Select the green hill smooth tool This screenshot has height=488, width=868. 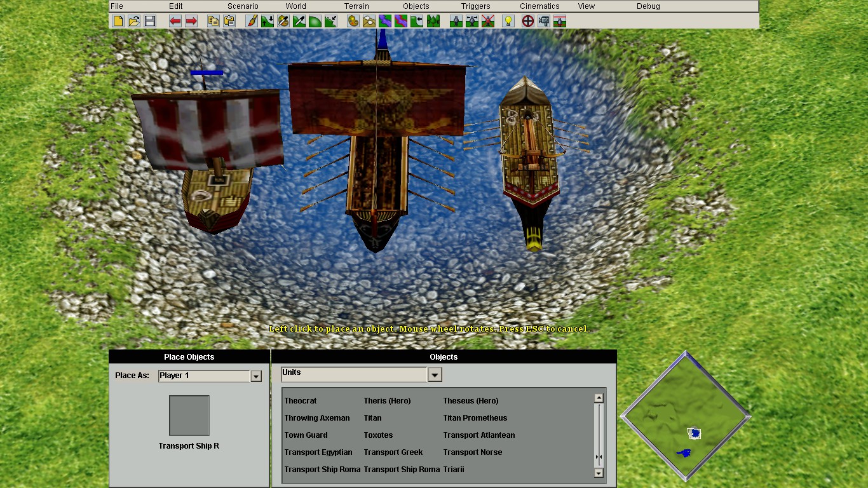[x=315, y=21]
